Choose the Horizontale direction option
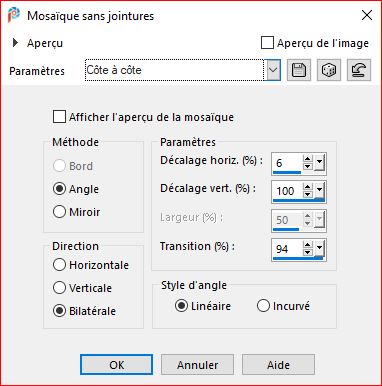The image size is (382, 386). click(59, 265)
